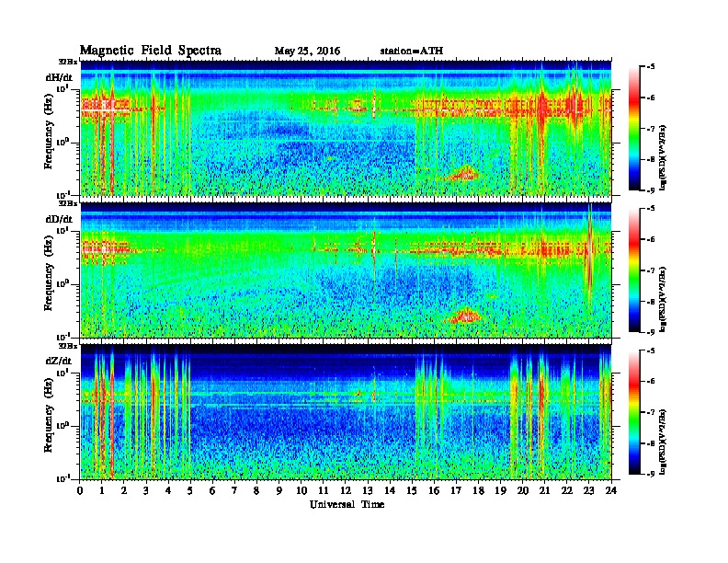Click the dZ/dt panel color scale bar
This screenshot has width=728, height=563.
633,412
